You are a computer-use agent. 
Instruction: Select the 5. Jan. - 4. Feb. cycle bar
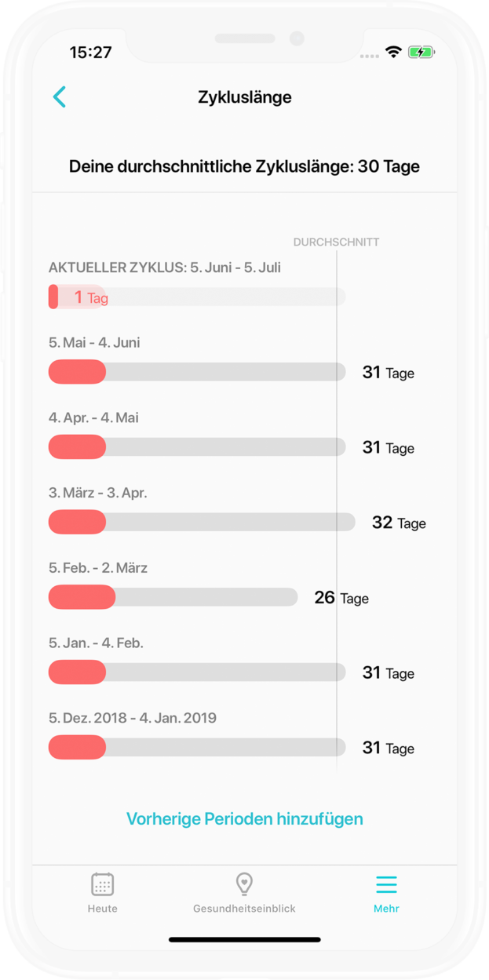click(x=197, y=672)
